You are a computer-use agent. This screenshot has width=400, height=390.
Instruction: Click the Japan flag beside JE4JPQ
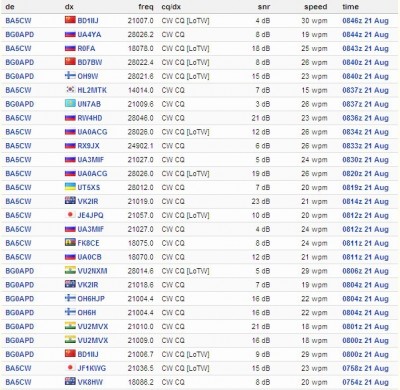tap(70, 215)
